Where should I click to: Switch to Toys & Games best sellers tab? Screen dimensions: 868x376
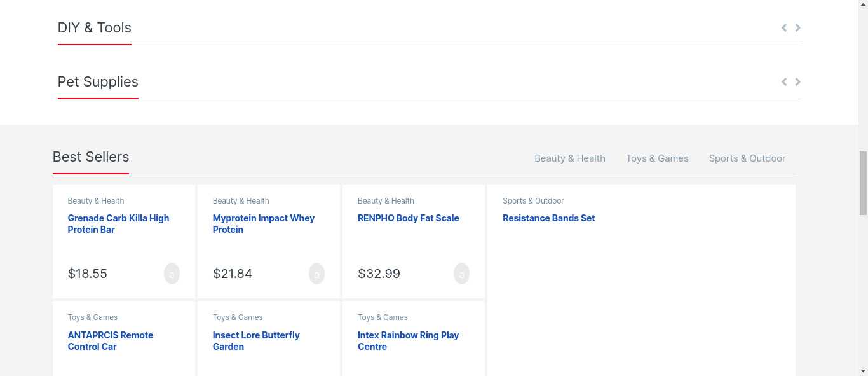(657, 158)
